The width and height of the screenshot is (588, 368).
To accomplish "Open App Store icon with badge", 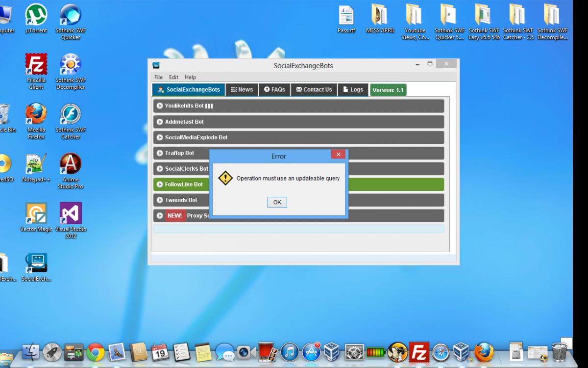I will pos(311,352).
